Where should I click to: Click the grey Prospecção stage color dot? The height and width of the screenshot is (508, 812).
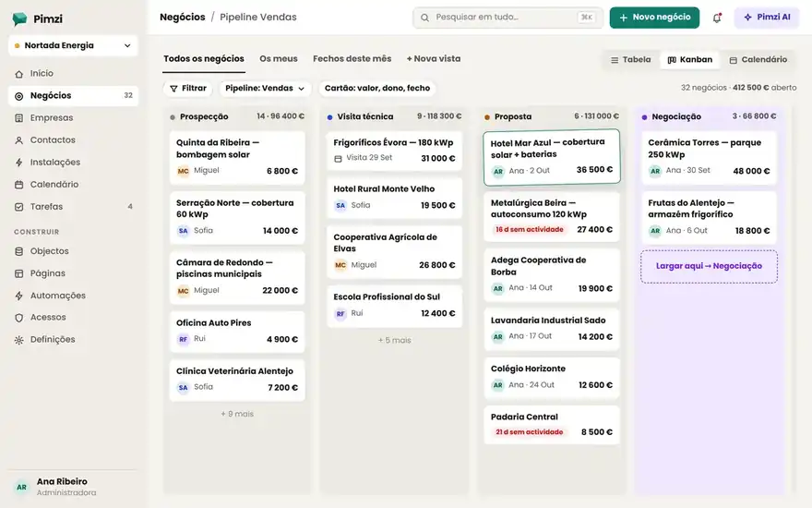[x=173, y=117]
